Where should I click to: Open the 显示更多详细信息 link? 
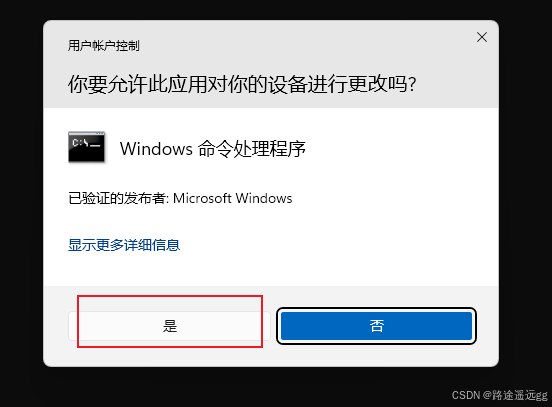(124, 245)
